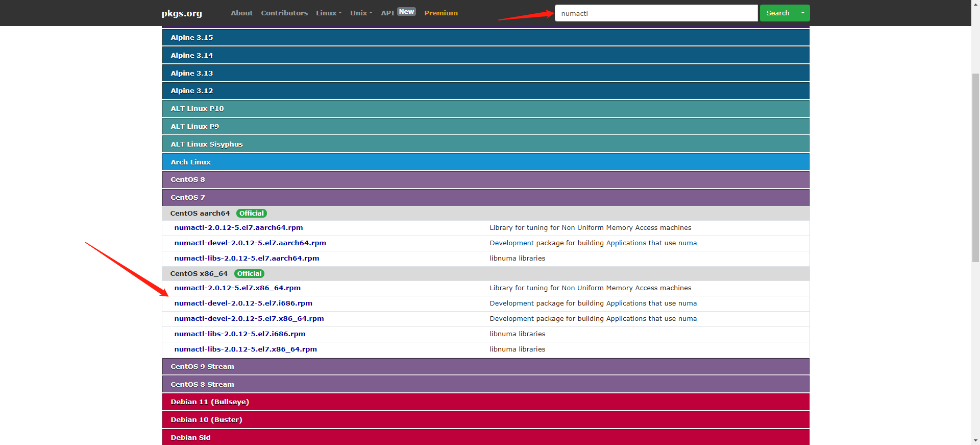Screen dimensions: 980x445
Task: Open the Contributors page
Action: click(284, 13)
